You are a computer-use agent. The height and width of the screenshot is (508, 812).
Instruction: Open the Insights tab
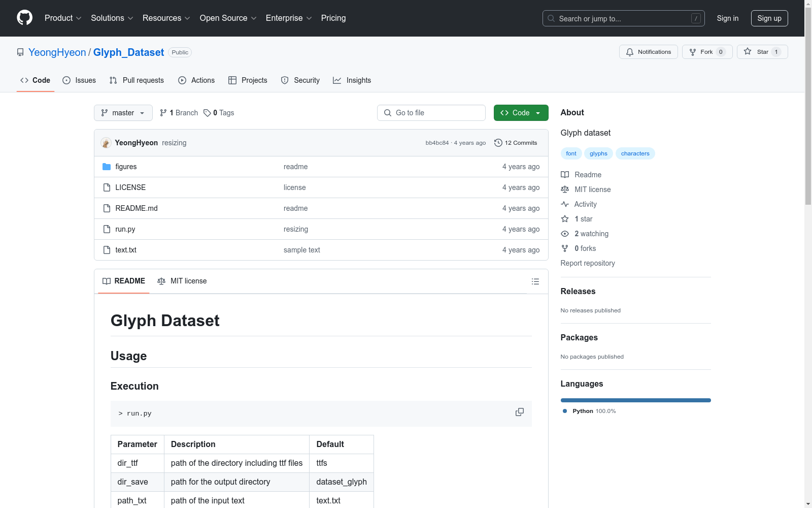click(x=352, y=80)
